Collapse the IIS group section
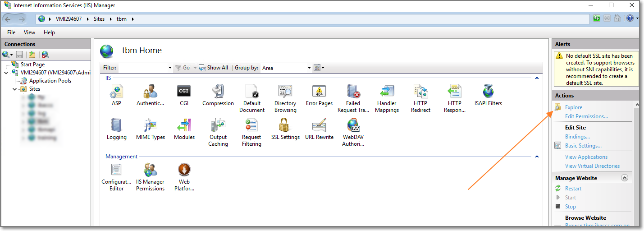Viewport: 644px width, 231px height. pyautogui.click(x=537, y=78)
